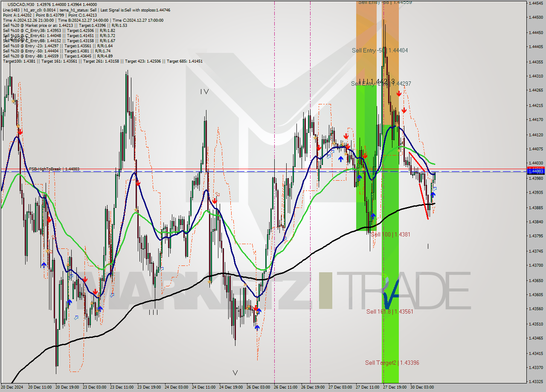The height and width of the screenshot is (392, 546).
Task: Select the '23 Dec 11:00' time axis label
Action: pyautogui.click(x=122, y=387)
